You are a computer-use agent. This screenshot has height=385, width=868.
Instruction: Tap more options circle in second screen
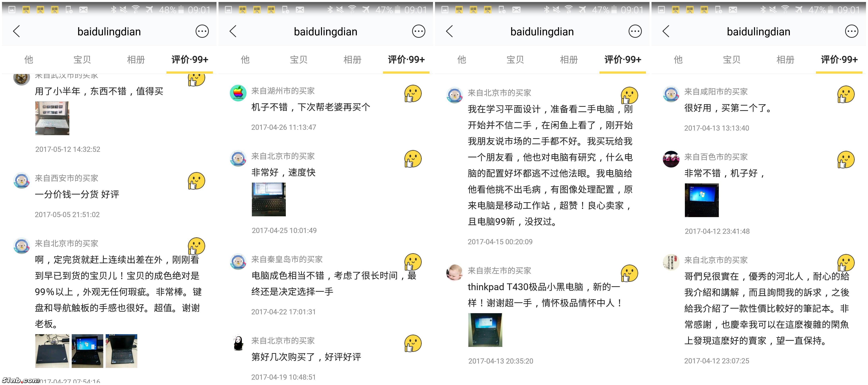[419, 31]
